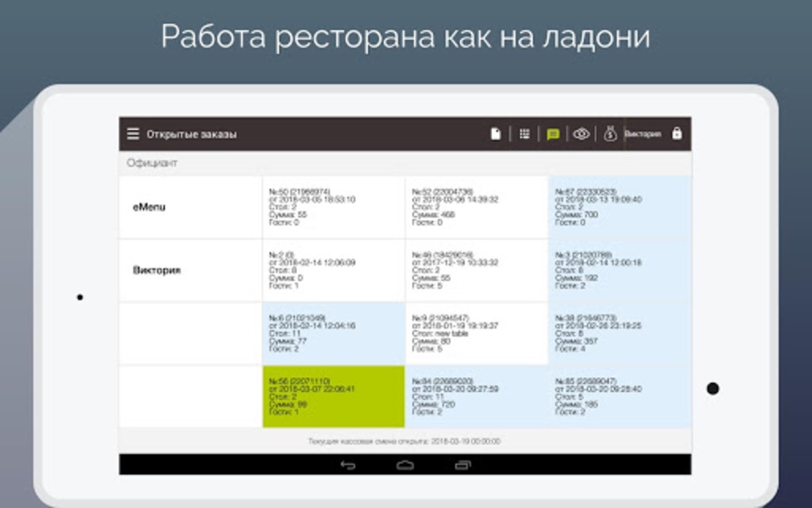Image resolution: width=812 pixels, height=508 pixels.
Task: Click the Открытые заказы page title
Action: point(192,135)
